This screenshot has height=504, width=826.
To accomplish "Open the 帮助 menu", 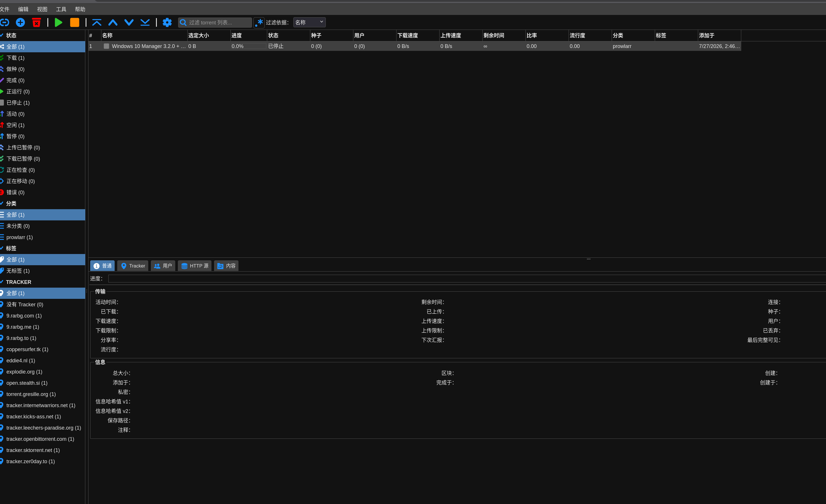I will click(x=80, y=9).
